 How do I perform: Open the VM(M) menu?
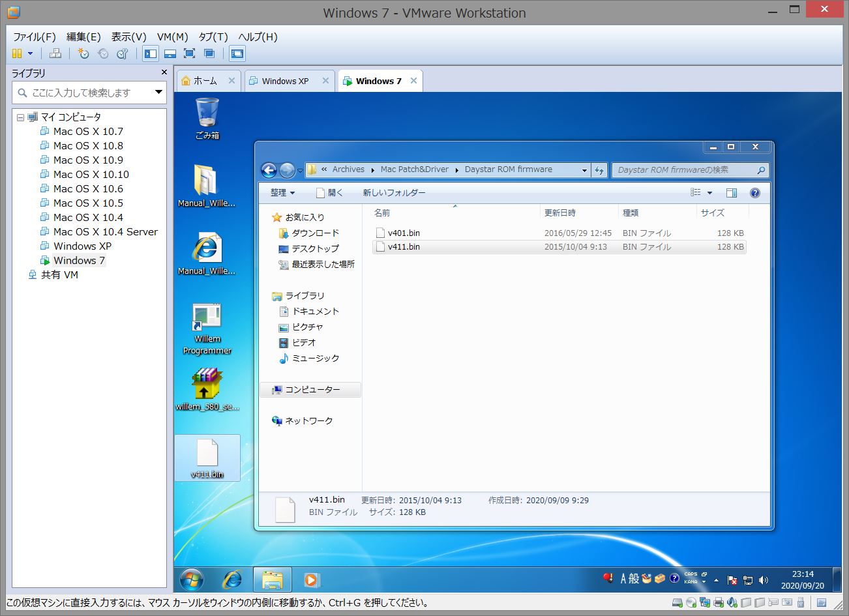click(173, 37)
